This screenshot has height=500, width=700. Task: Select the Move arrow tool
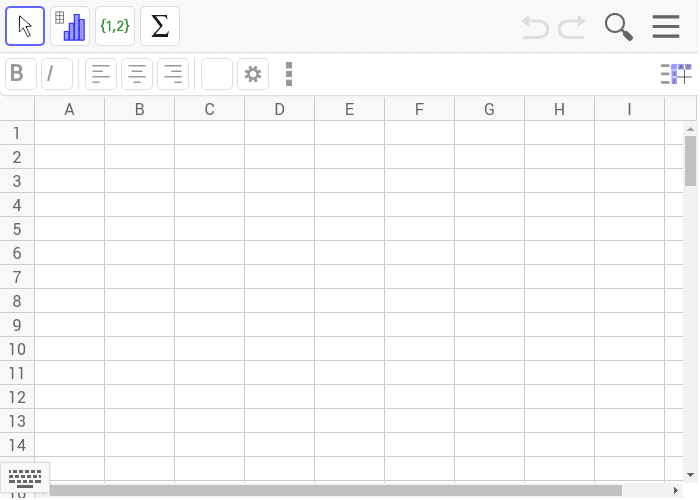click(25, 26)
